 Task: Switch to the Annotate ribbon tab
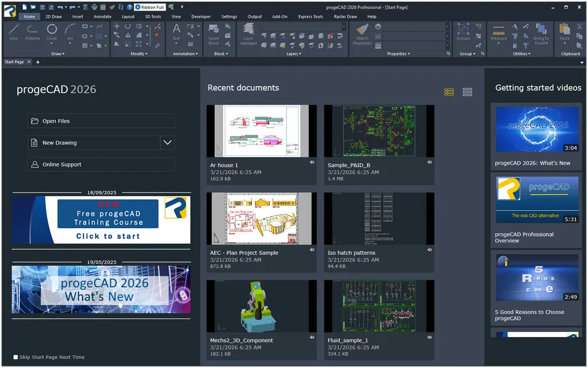(102, 17)
